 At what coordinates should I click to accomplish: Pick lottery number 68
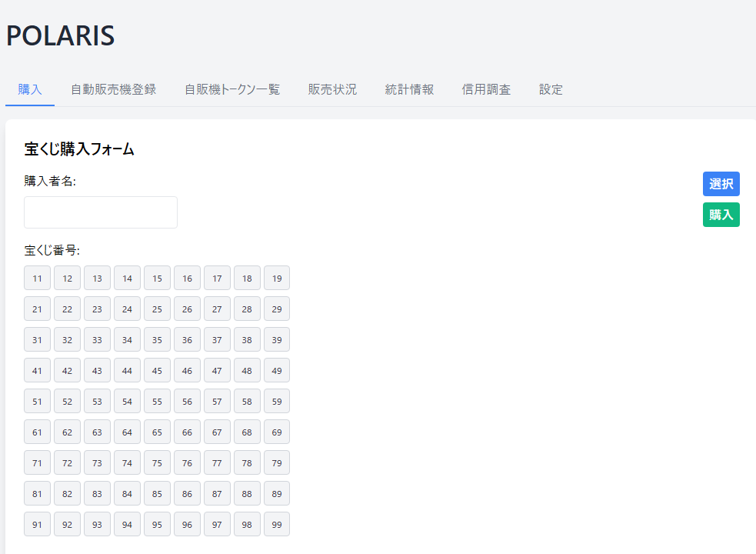247,432
